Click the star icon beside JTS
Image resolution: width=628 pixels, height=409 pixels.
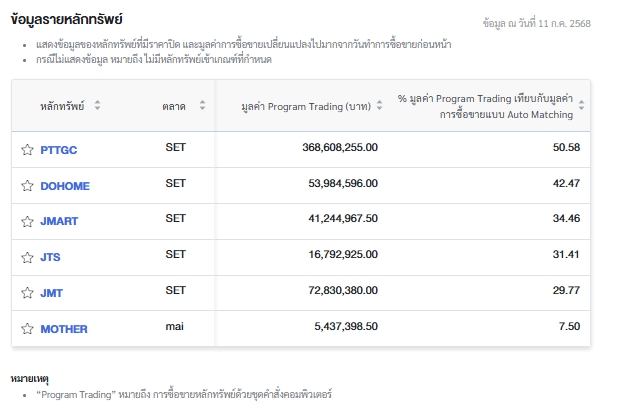pos(28,257)
